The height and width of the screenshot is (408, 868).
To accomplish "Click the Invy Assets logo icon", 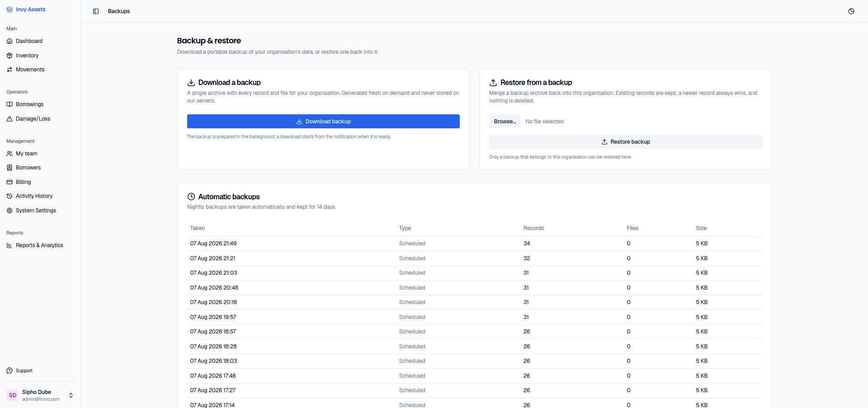I will [9, 9].
